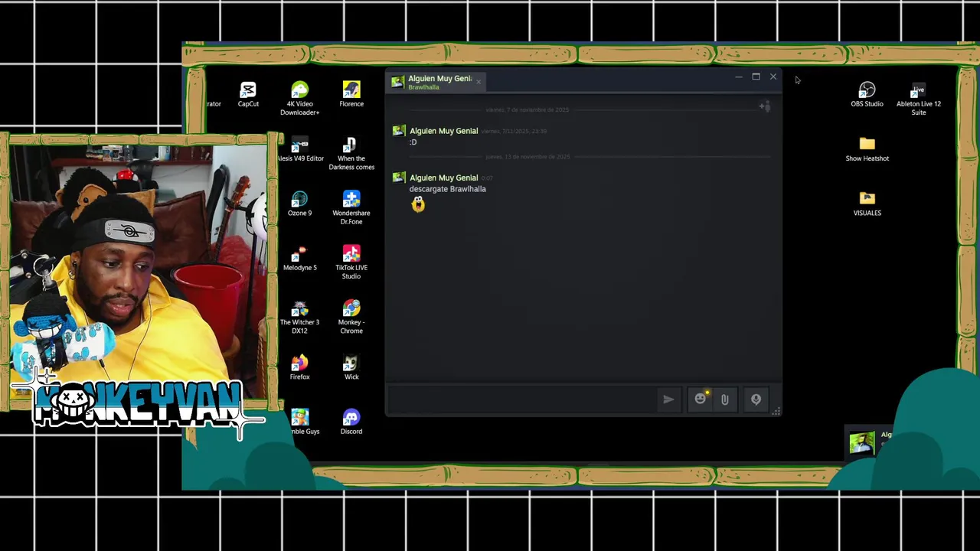Open TikTok LIVE Studio shortcut
Screen dimensions: 980x551
[351, 262]
